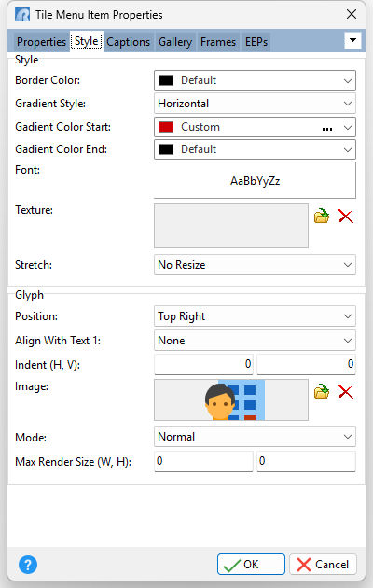Click the ellipsis for custom gradient color
The width and height of the screenshot is (373, 588).
(327, 128)
